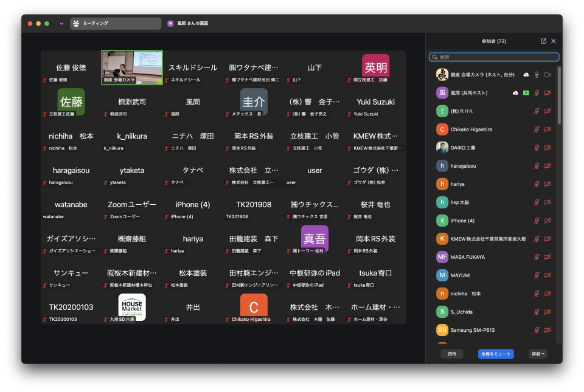Click muted mic icon for MASA FUKAYA
584x392 pixels.
[537, 257]
